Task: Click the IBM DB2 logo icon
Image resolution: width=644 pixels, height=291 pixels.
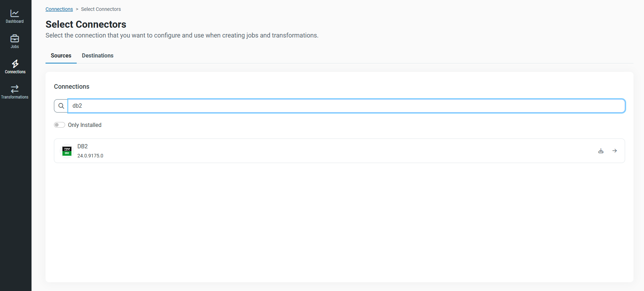Action: (67, 151)
